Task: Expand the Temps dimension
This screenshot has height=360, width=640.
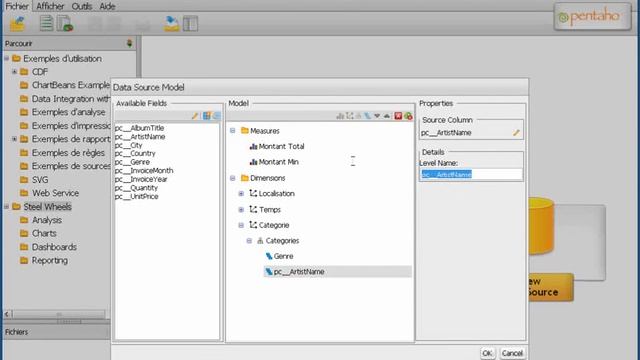Action: tap(241, 209)
